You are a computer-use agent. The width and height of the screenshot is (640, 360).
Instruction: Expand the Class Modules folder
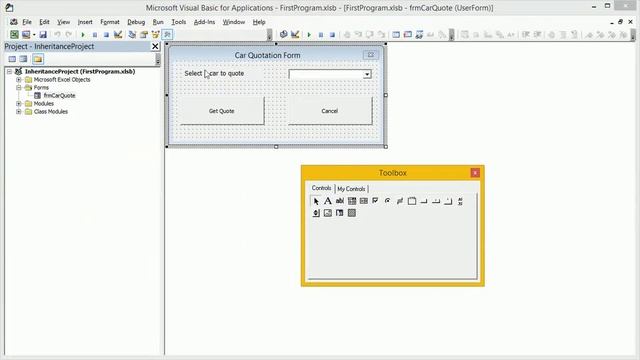tap(19, 111)
